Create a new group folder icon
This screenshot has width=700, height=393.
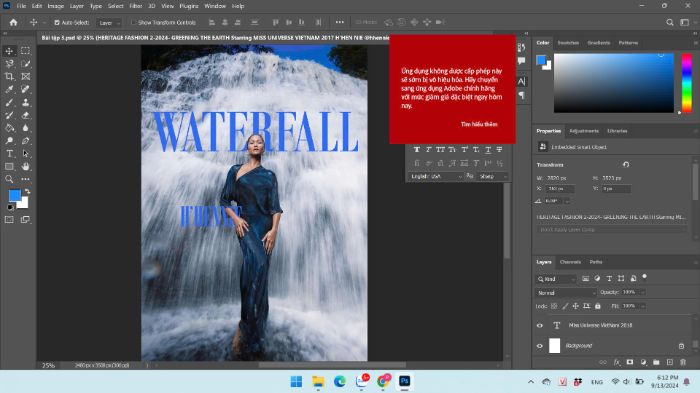(x=656, y=362)
